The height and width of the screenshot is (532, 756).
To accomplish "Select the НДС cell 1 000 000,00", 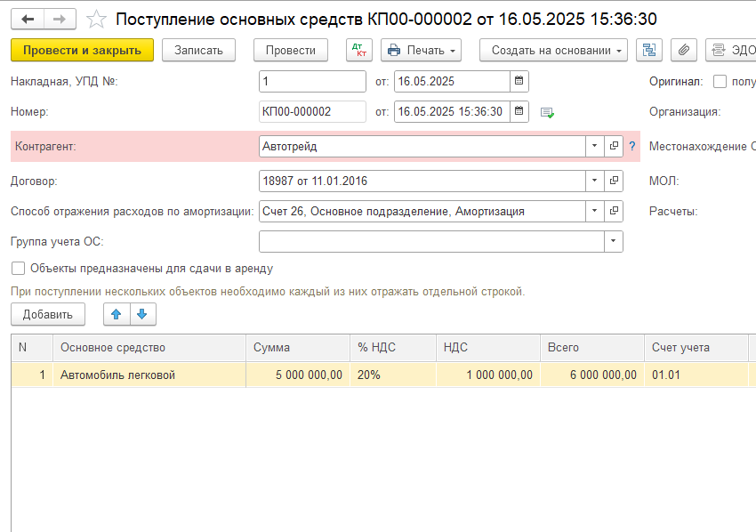I will pos(488,375).
